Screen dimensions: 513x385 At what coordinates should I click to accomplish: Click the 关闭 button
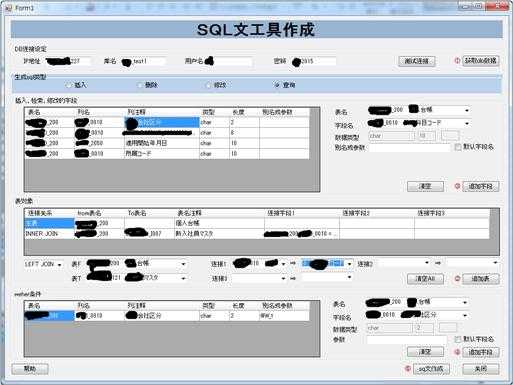[x=481, y=369]
